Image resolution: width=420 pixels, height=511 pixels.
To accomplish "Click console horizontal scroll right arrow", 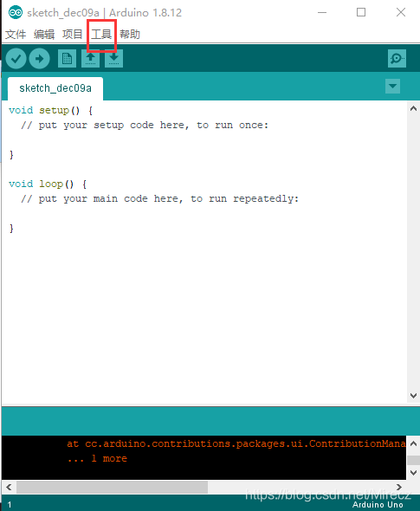I will tap(399, 488).
